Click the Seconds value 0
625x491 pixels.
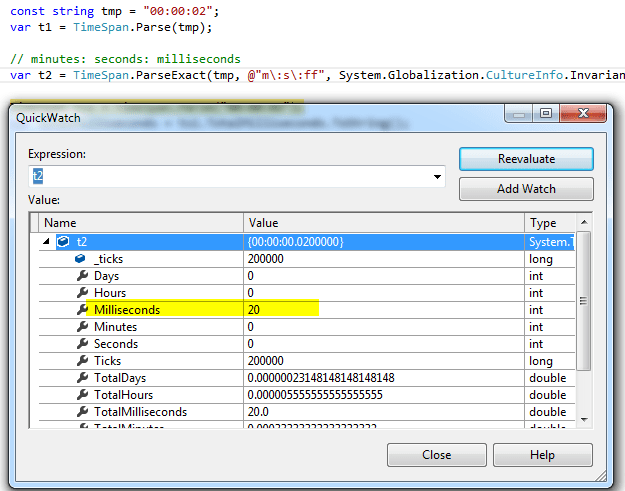(x=250, y=344)
